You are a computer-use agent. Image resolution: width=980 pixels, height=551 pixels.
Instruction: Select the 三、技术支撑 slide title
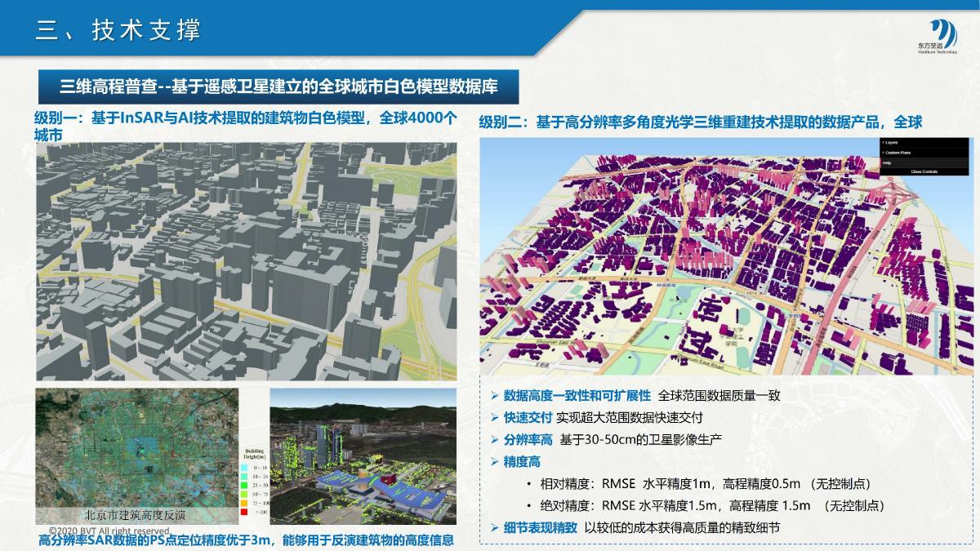(x=119, y=30)
